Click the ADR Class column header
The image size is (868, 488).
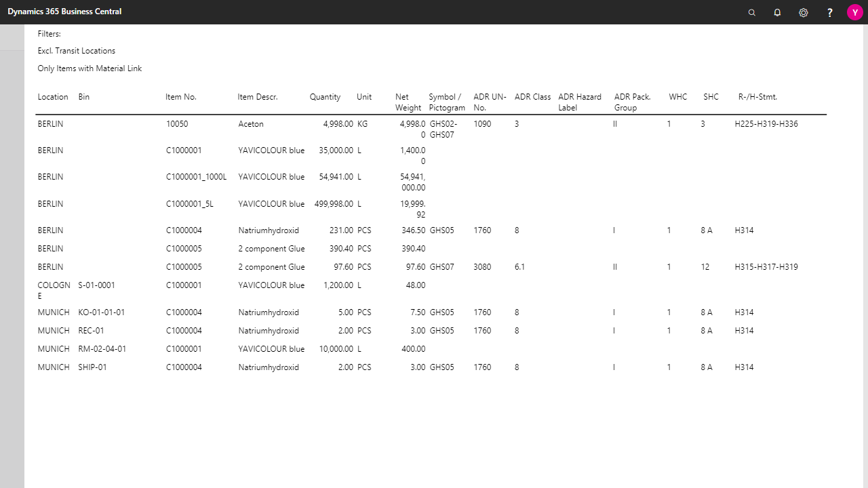point(532,97)
